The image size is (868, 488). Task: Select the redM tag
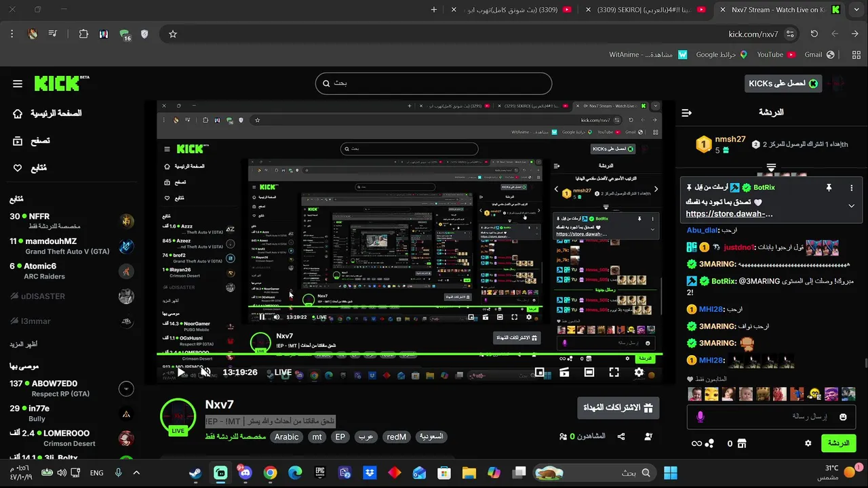tap(397, 437)
